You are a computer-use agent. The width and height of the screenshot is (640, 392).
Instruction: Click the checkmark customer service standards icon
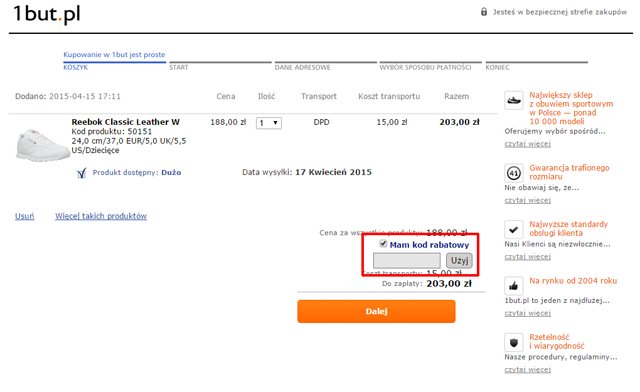pyautogui.click(x=513, y=229)
